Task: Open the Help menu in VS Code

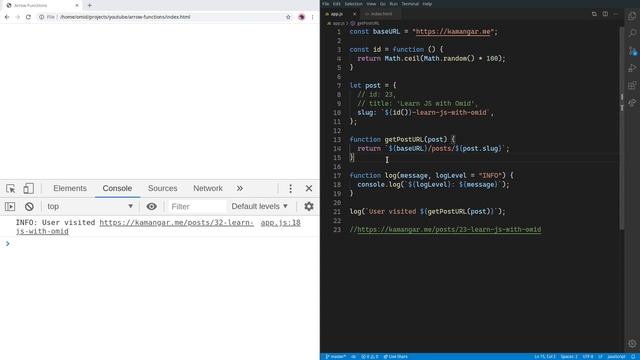Action: [x=427, y=4]
